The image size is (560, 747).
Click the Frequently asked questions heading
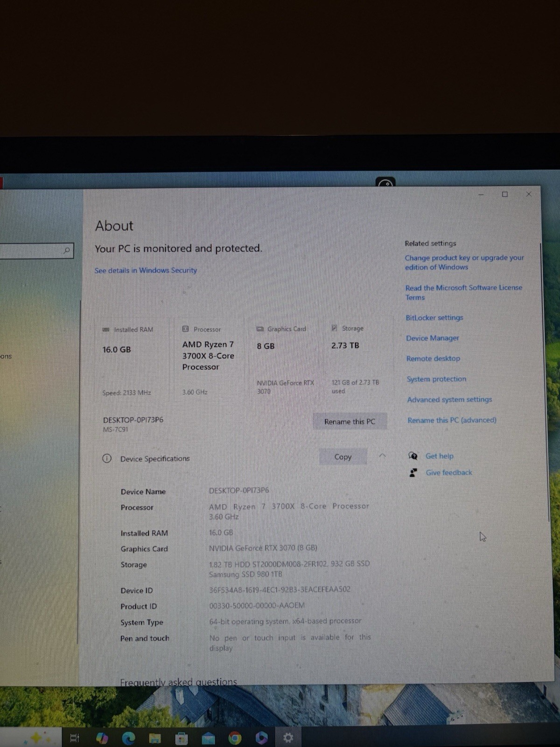(178, 682)
